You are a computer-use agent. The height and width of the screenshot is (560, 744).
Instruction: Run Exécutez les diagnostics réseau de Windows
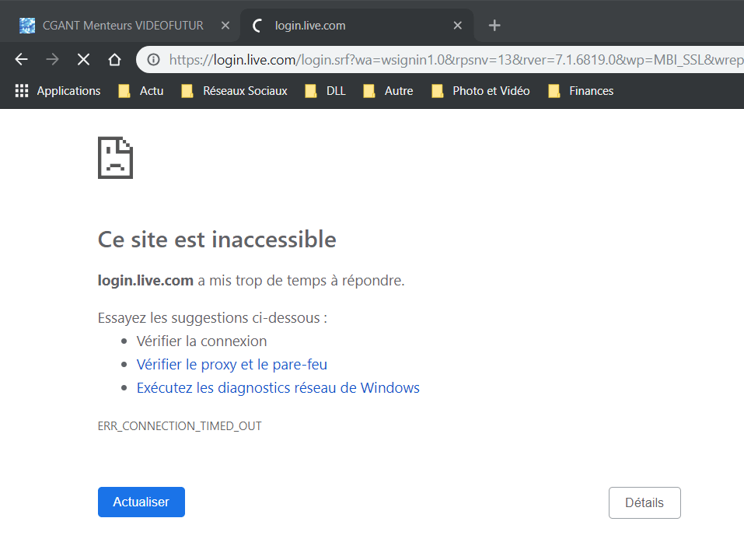coord(278,387)
